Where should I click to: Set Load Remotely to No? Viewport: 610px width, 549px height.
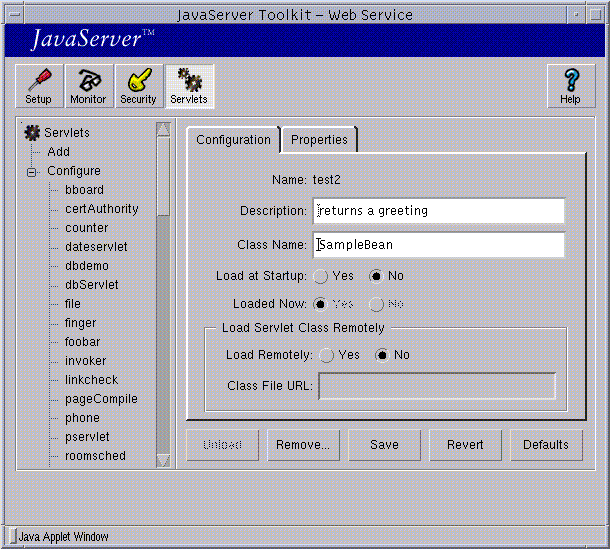(382, 355)
